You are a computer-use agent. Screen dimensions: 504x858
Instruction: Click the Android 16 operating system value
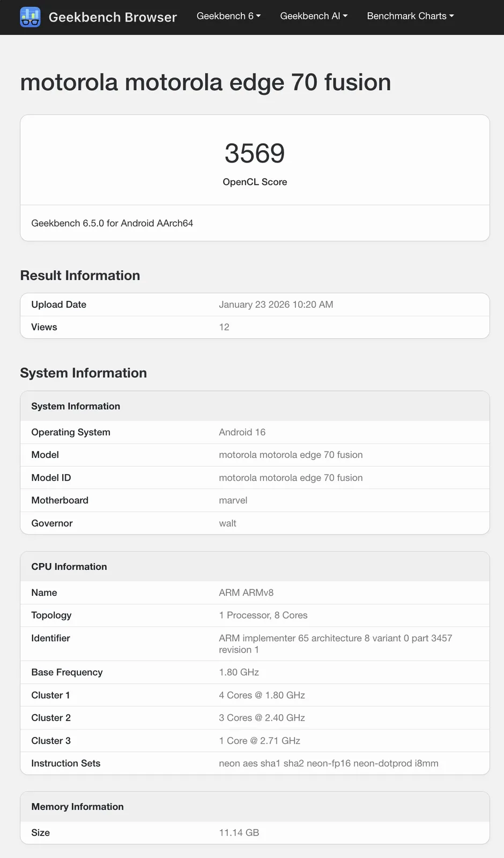tap(242, 432)
